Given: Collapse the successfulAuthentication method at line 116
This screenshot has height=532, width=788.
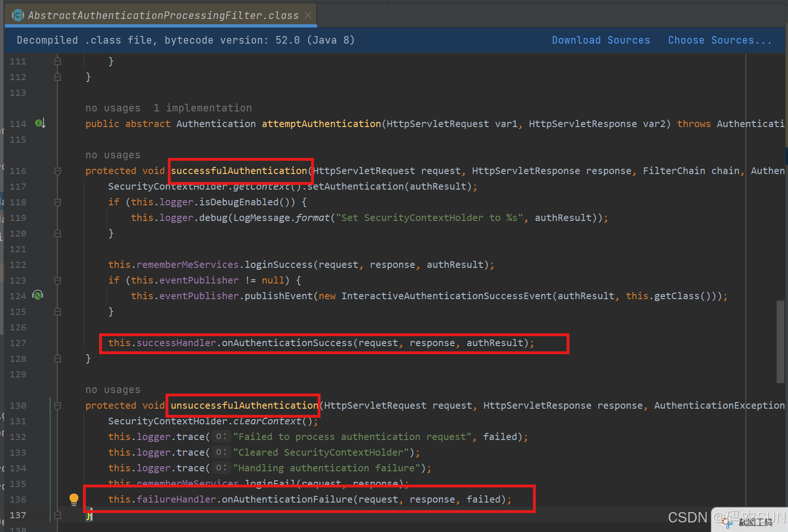Looking at the screenshot, I should coord(57,171).
